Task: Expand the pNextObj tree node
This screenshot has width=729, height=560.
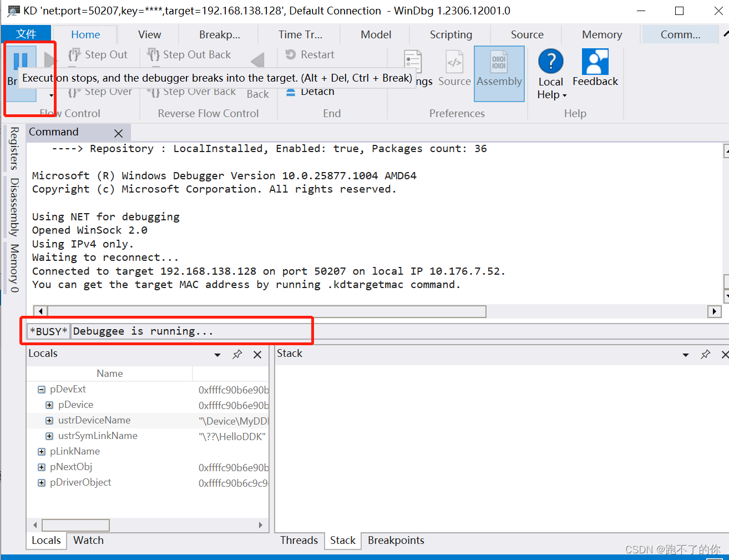Action: point(42,467)
